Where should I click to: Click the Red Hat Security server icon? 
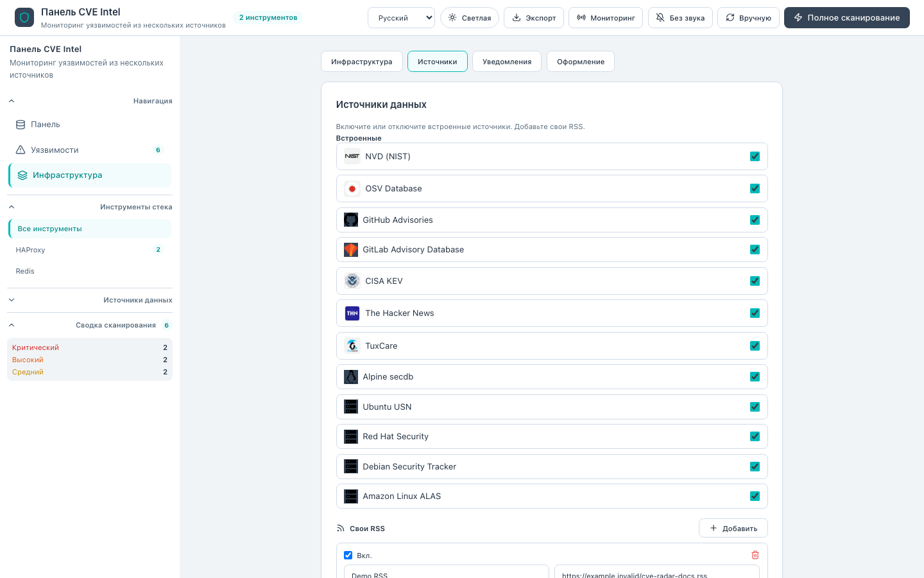[x=351, y=437]
